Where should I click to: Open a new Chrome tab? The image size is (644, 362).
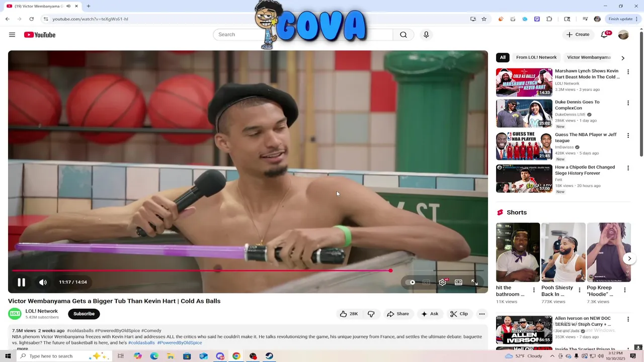coord(89,6)
